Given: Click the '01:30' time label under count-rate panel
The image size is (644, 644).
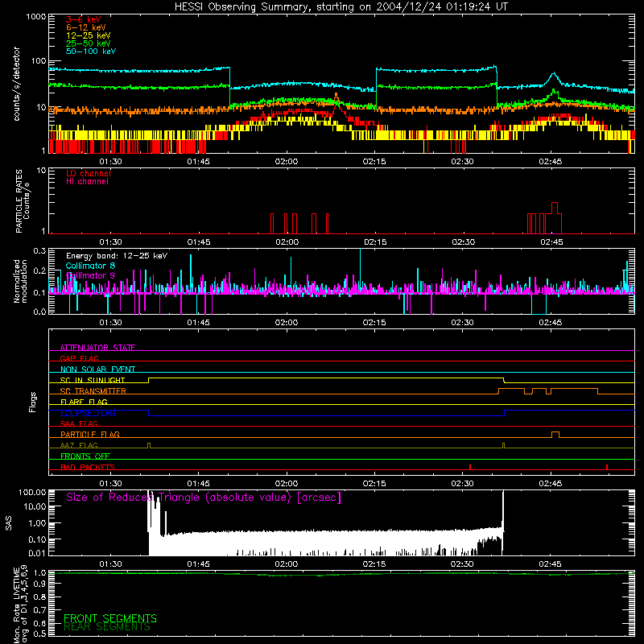Looking at the screenshot, I should (110, 162).
